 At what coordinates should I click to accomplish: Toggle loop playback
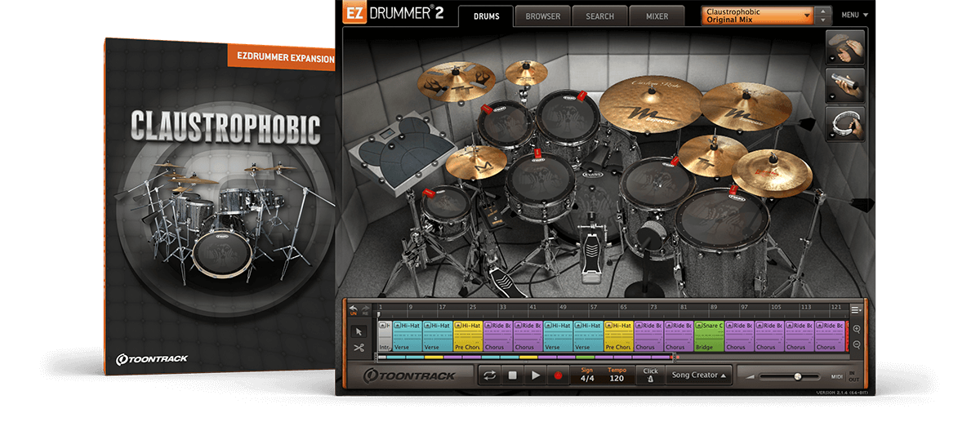pos(490,375)
